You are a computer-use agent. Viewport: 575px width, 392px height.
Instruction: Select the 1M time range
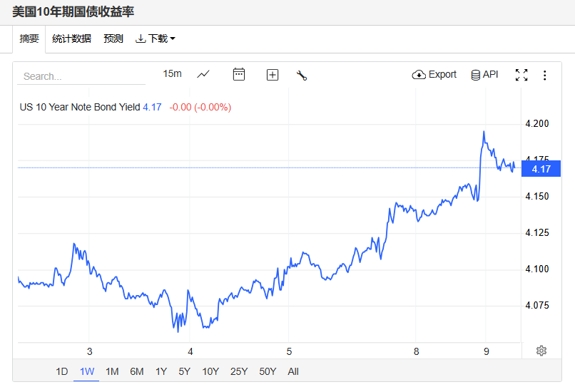tap(112, 371)
